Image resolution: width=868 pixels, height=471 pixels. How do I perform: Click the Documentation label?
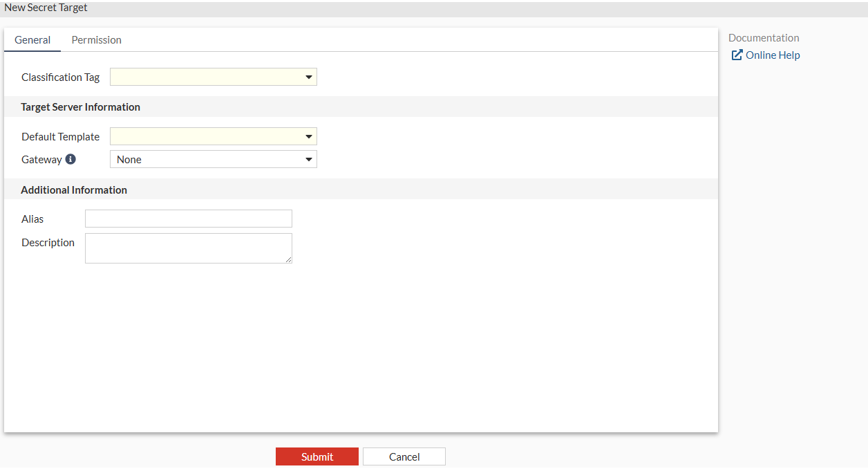click(x=764, y=38)
